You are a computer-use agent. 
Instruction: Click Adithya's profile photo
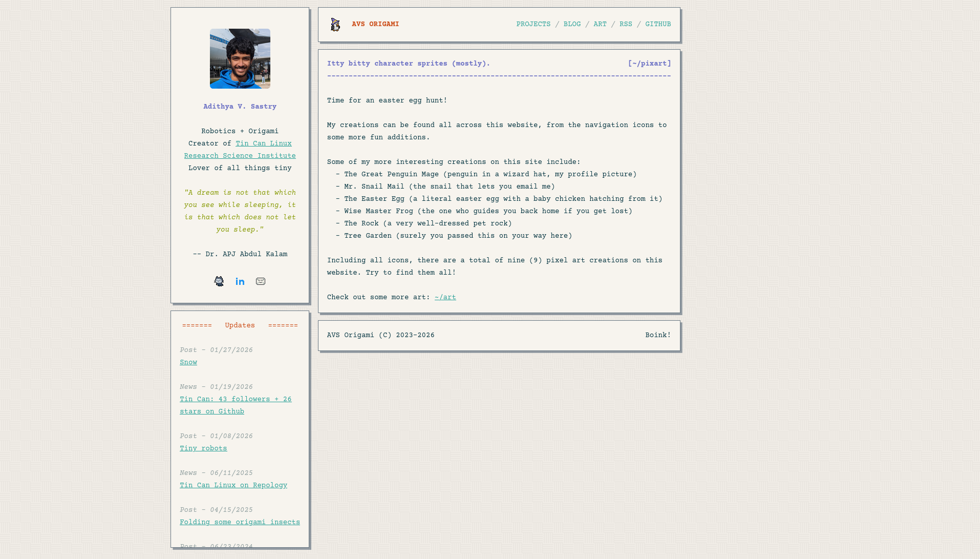[x=240, y=59]
